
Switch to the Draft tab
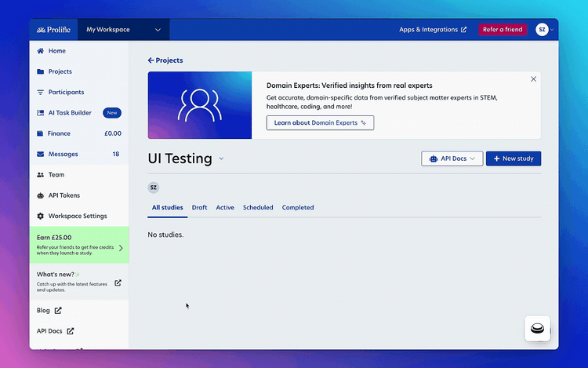click(199, 208)
